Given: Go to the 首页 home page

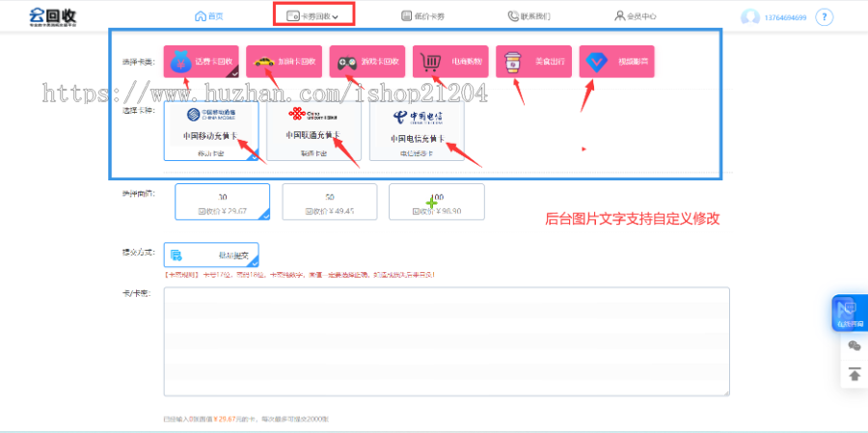Looking at the screenshot, I should point(209,16).
